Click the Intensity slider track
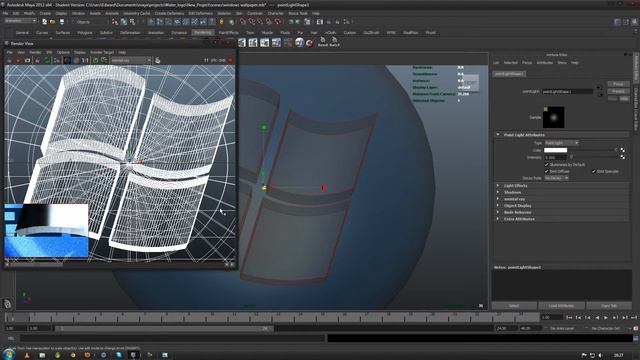 point(593,157)
